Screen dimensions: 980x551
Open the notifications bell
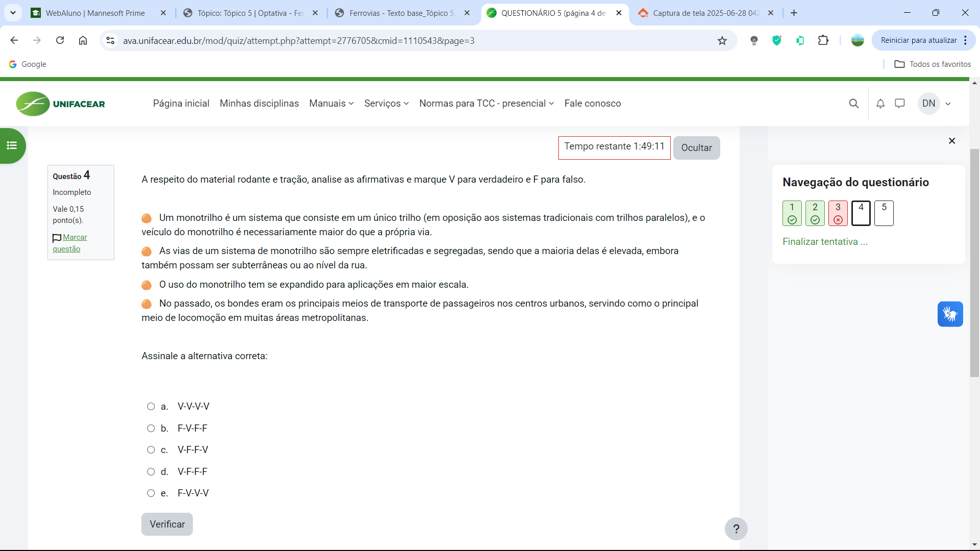[x=880, y=104]
